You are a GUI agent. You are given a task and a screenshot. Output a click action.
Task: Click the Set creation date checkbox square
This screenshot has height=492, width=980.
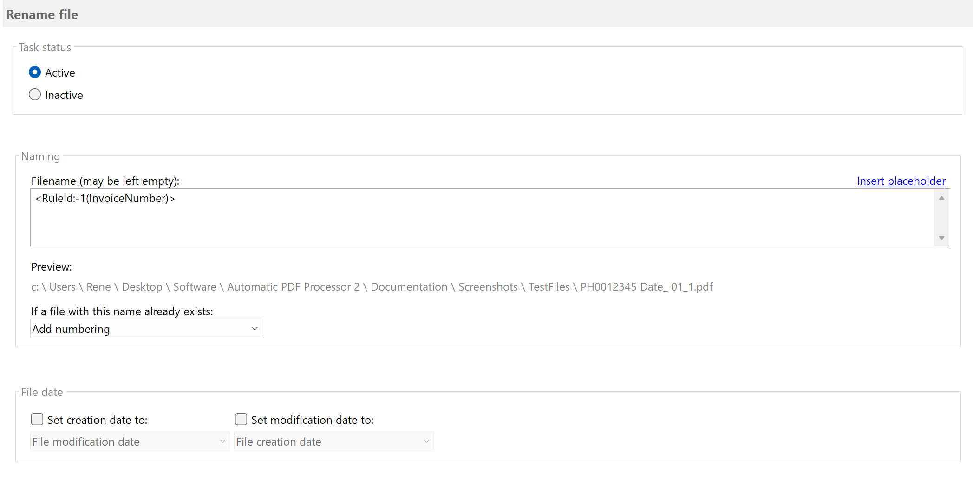click(37, 419)
